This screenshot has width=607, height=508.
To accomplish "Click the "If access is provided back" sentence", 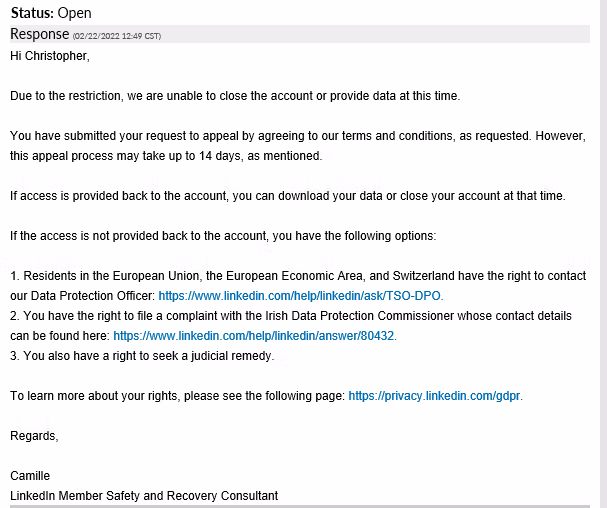I will click(x=288, y=196).
